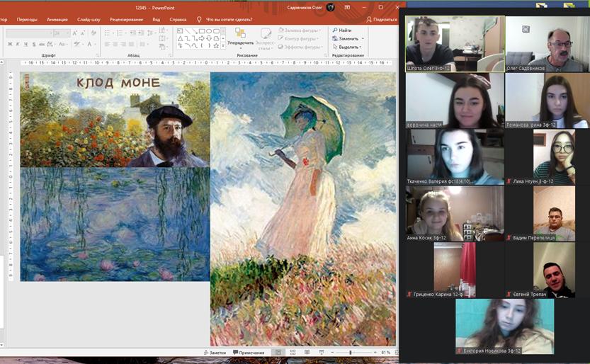This screenshot has width=590, height=364.
Task: Switch to Reading view
Action: tap(307, 353)
